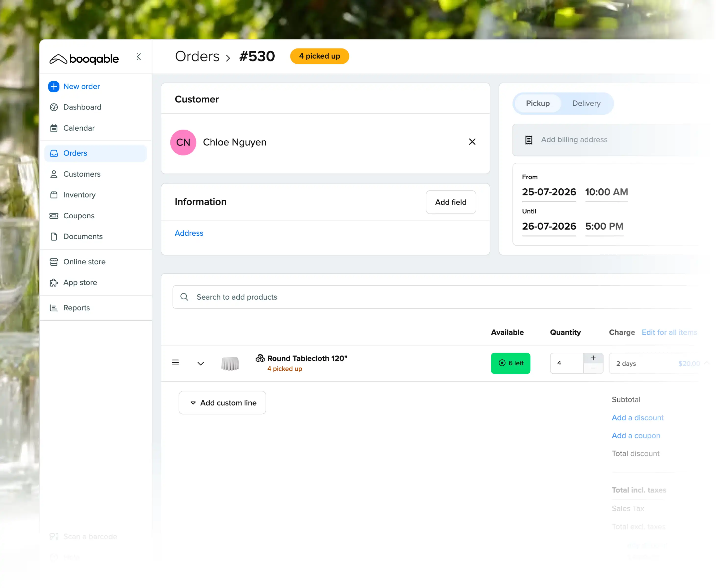The width and height of the screenshot is (716, 588).
Task: Open the Add custom line dropdown
Action: pos(222,403)
